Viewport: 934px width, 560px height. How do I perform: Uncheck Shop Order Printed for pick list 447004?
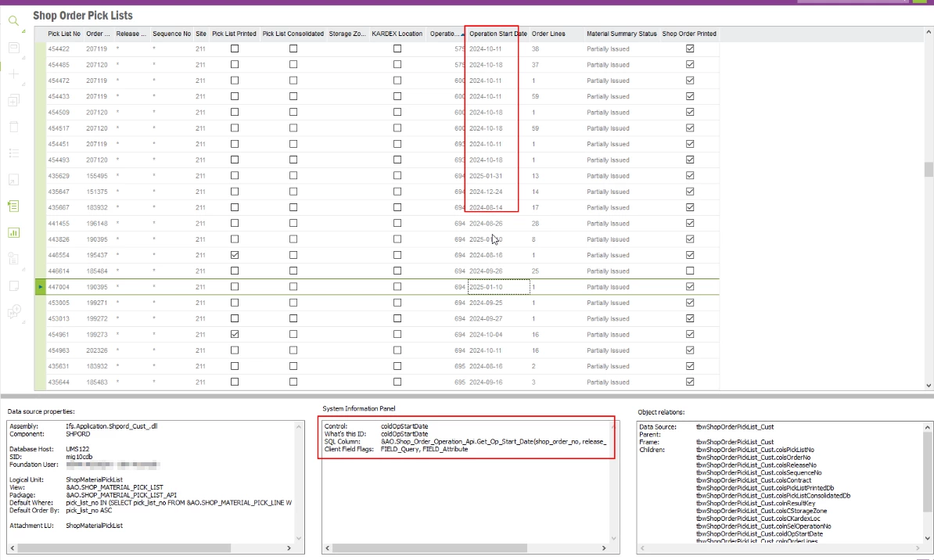[x=690, y=286]
